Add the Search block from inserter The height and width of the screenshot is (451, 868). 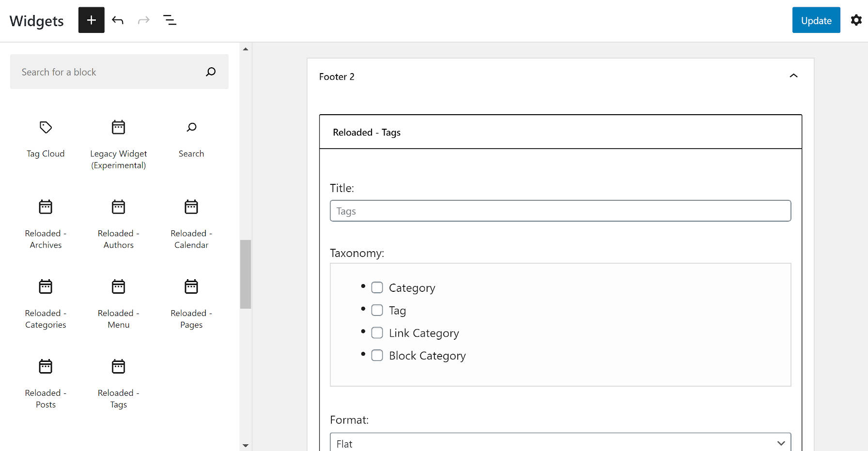pos(191,139)
